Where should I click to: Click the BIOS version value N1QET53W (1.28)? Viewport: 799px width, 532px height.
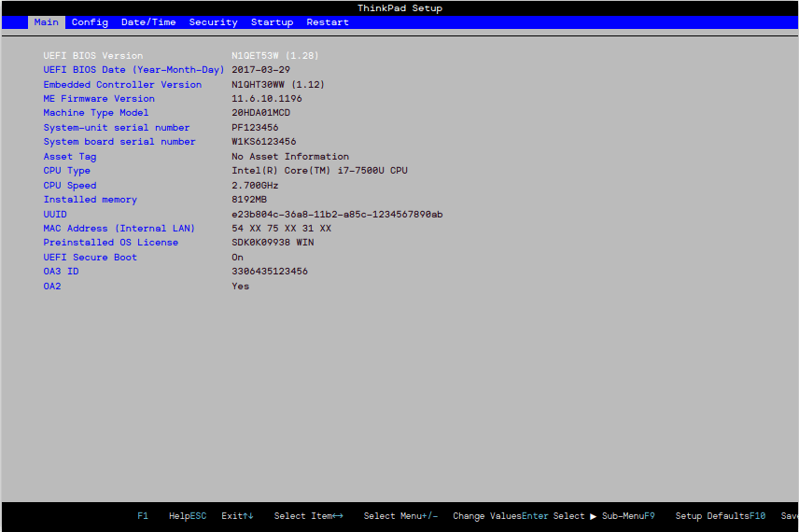[x=274, y=56]
